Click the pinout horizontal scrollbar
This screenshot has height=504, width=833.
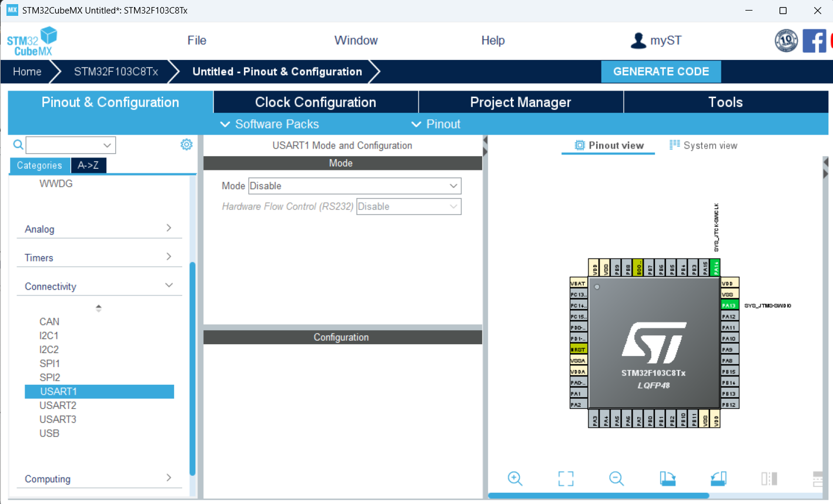click(x=598, y=496)
